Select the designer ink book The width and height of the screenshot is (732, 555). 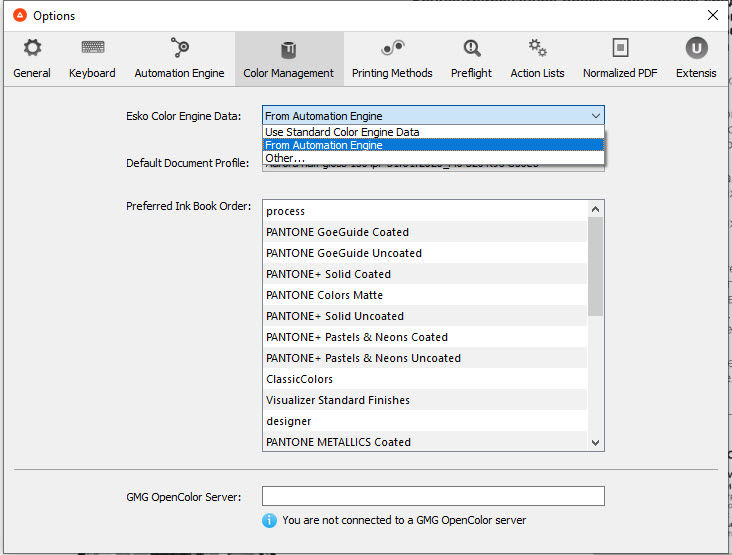pyautogui.click(x=425, y=421)
